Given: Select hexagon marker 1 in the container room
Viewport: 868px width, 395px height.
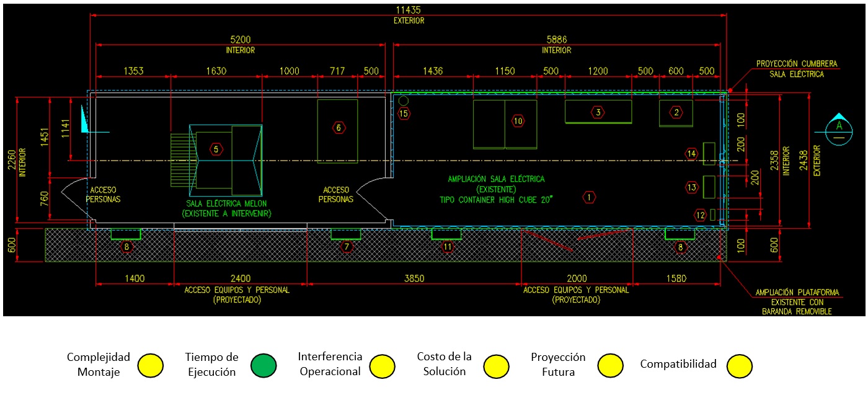Looking at the screenshot, I should pyautogui.click(x=589, y=197).
